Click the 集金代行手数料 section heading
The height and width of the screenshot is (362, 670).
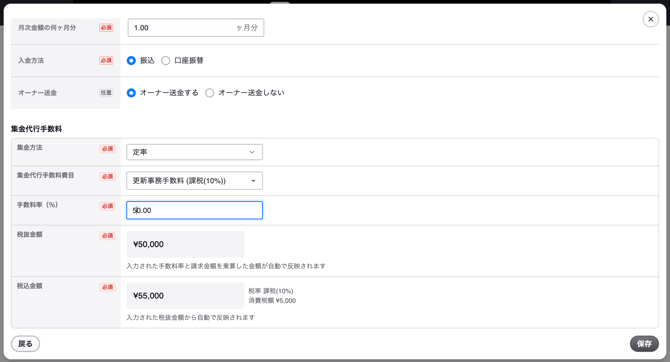pyautogui.click(x=36, y=129)
